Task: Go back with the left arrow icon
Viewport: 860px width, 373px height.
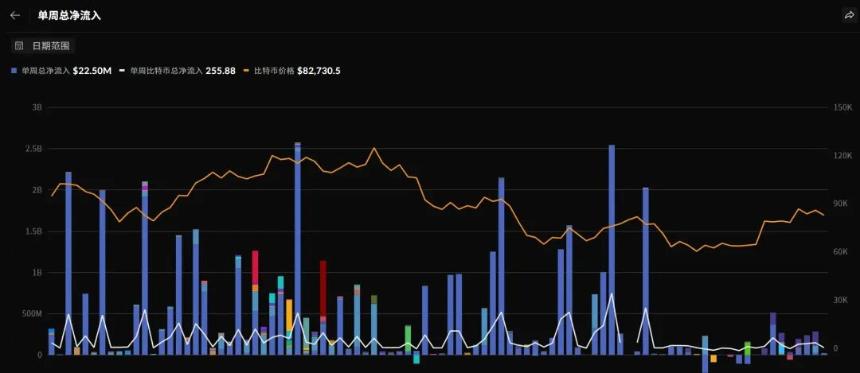Action: tap(15, 15)
